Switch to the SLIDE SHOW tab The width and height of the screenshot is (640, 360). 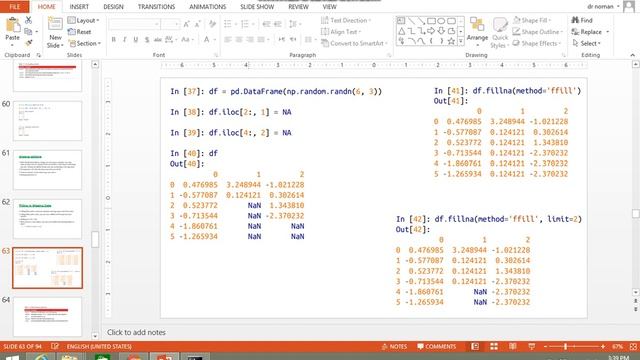point(257,7)
